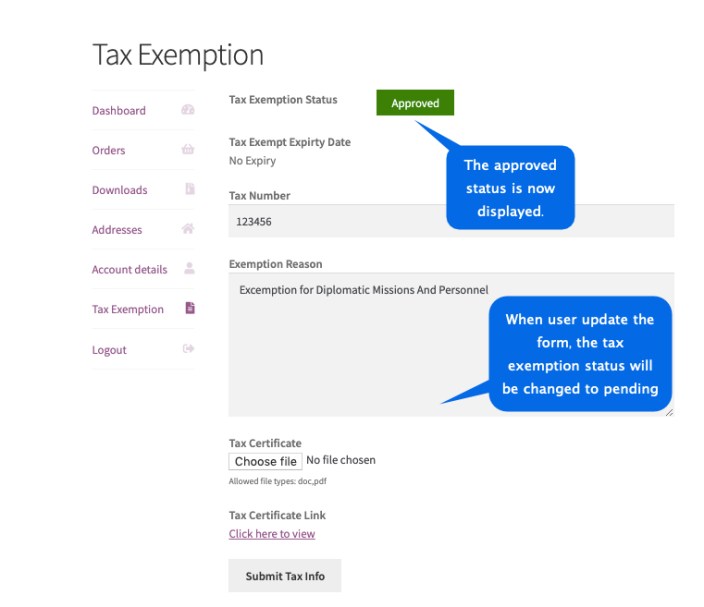Select the Tax Exemption menu item
This screenshot has height=607, width=704.
pyautogui.click(x=128, y=309)
